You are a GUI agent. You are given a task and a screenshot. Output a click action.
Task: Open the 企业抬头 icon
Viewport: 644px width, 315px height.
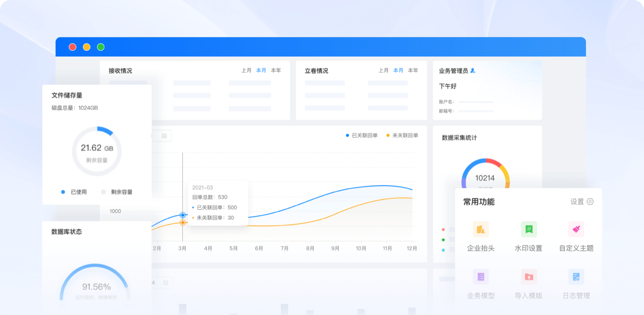[x=481, y=229]
